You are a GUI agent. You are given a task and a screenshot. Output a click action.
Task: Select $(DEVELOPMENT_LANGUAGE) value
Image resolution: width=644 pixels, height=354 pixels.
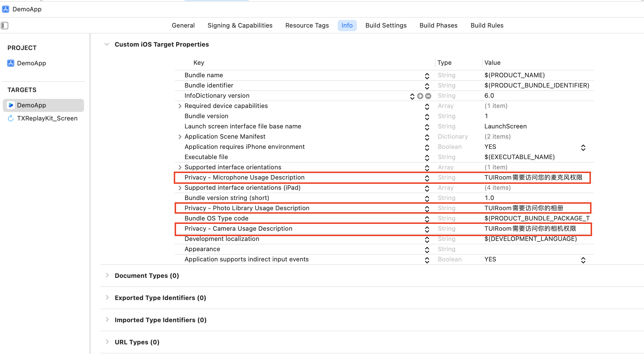[530, 239]
